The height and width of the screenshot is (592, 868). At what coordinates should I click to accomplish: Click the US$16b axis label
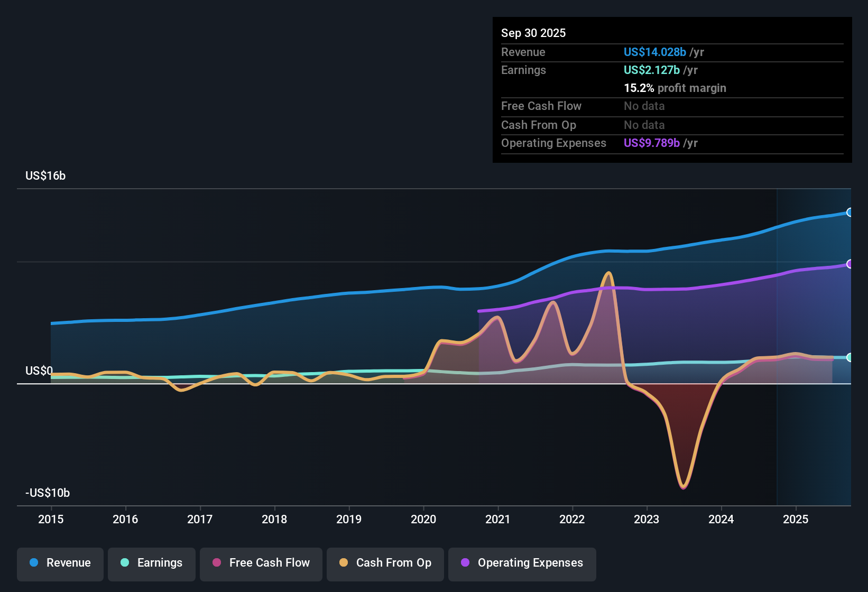click(45, 175)
